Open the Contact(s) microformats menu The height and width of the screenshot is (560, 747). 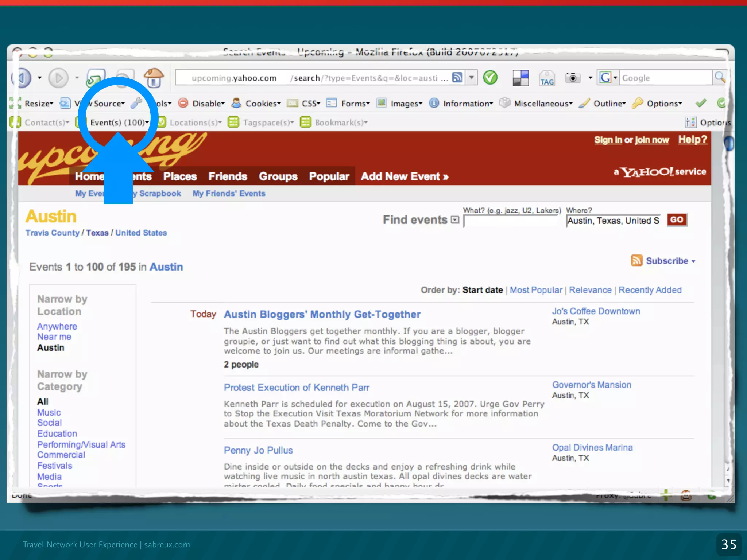pos(39,122)
